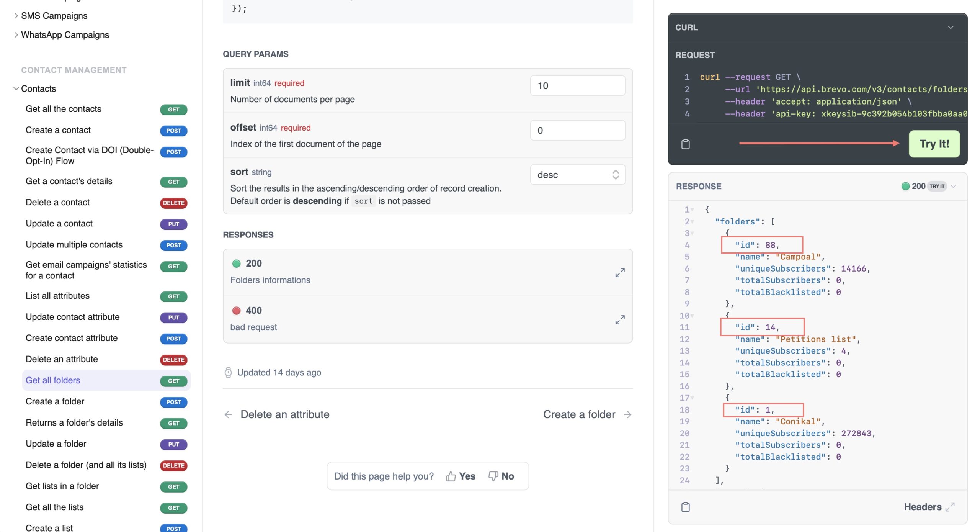Expand the 400 bad request details
Viewport: 980px width, 532px height.
coord(619,319)
